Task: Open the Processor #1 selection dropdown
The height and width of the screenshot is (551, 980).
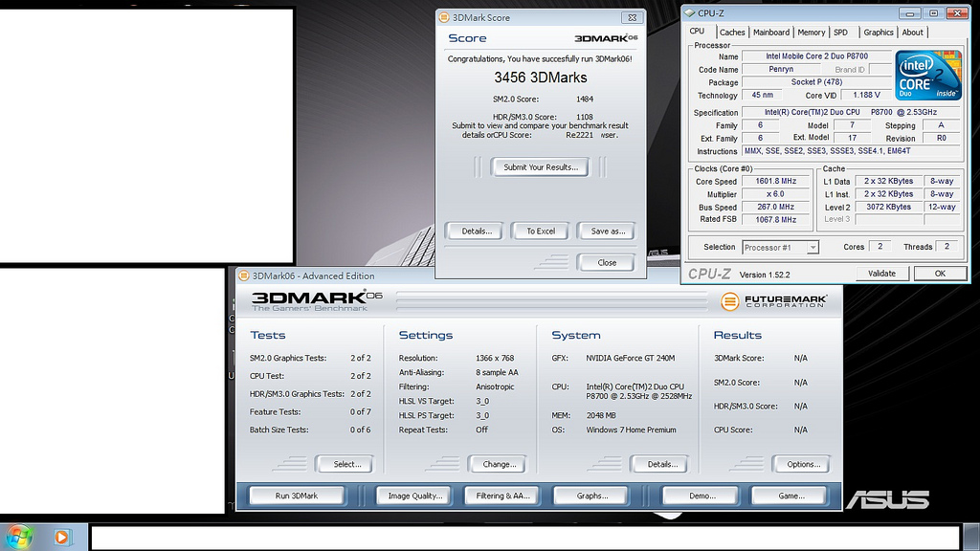Action: click(x=780, y=248)
